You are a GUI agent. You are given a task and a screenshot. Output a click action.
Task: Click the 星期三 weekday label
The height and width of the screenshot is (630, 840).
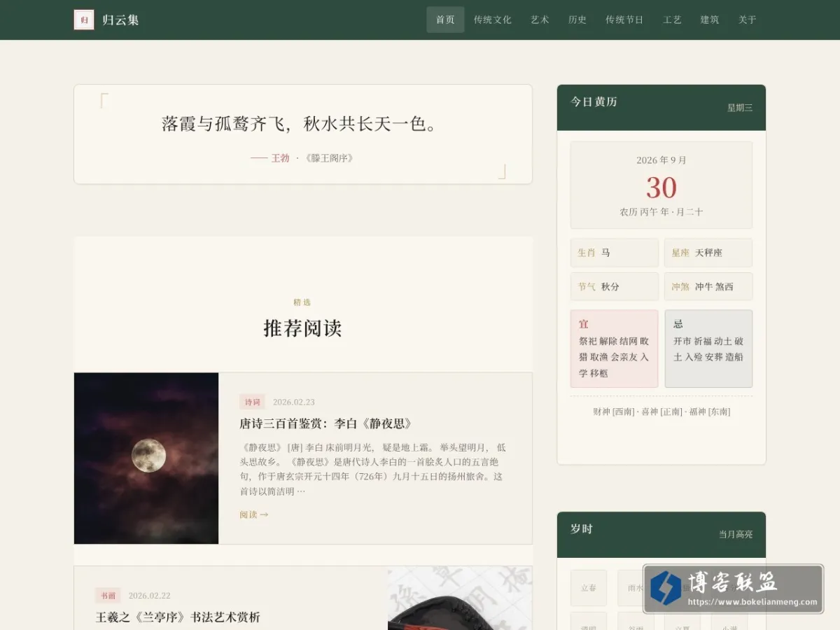pos(740,108)
